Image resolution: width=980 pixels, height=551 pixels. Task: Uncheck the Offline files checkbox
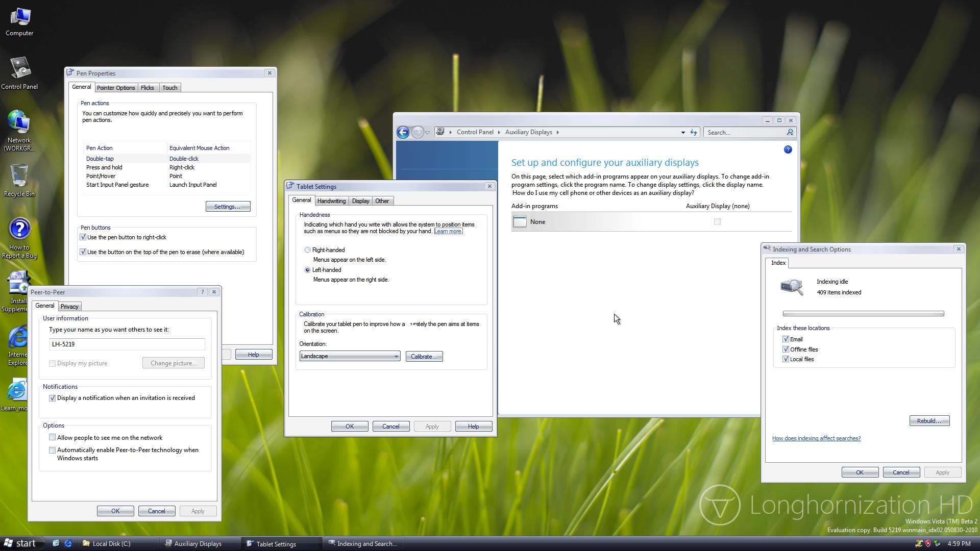click(786, 349)
